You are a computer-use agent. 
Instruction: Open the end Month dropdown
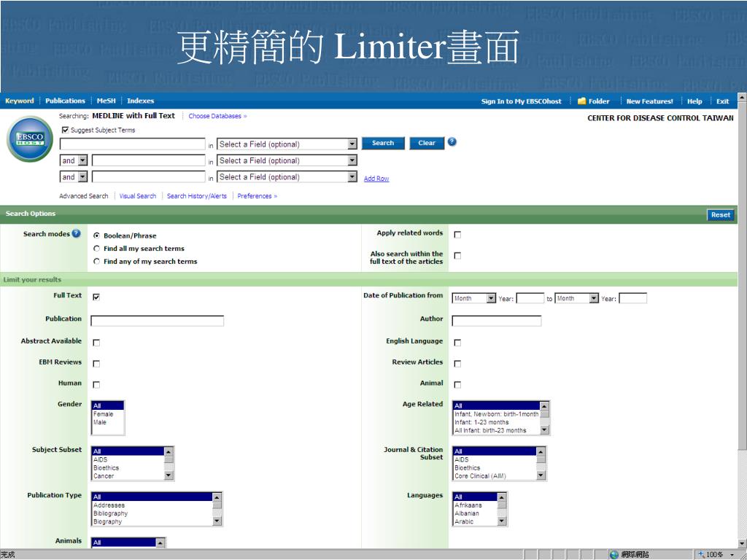coord(576,298)
